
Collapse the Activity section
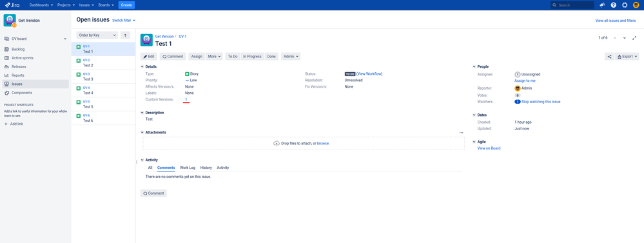pyautogui.click(x=142, y=160)
